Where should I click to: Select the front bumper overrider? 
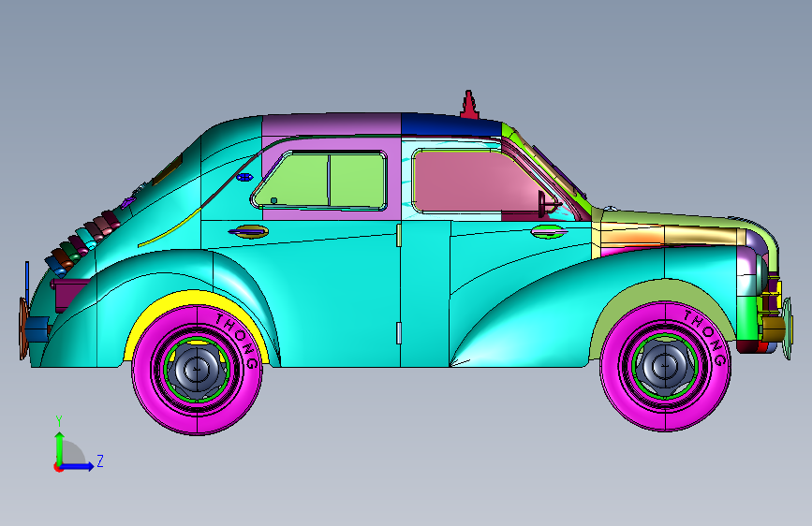787,329
